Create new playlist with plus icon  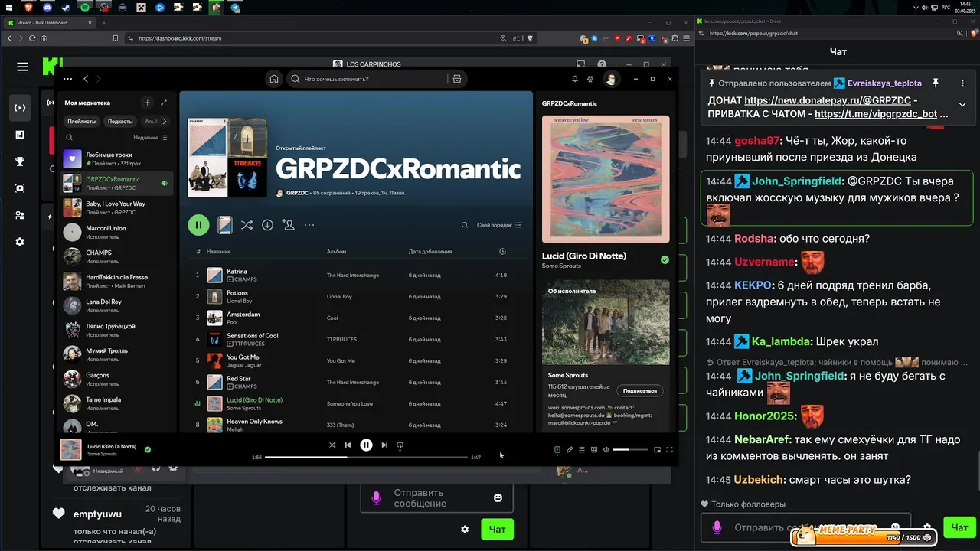coord(147,103)
